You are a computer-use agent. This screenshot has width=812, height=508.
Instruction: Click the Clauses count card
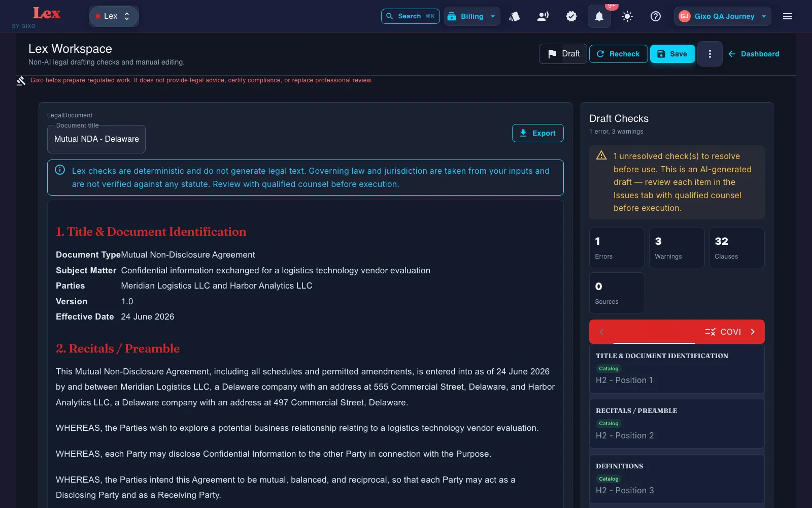(736, 248)
